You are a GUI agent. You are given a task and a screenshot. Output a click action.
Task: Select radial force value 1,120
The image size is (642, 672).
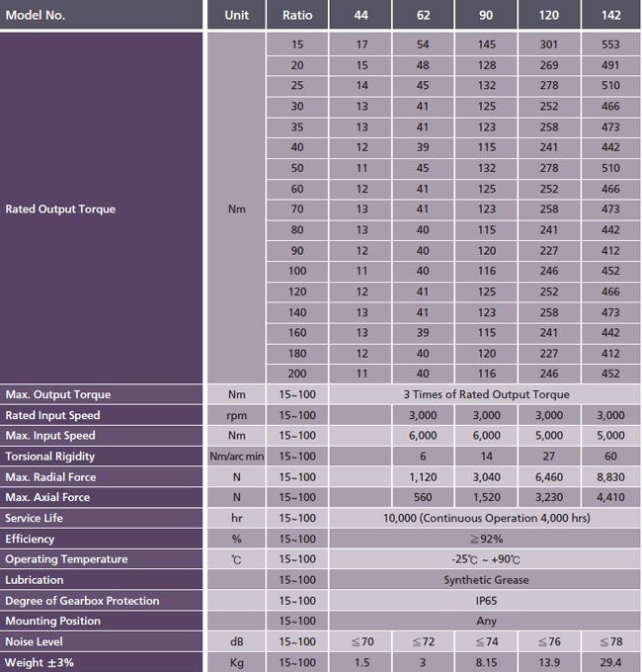[x=423, y=477]
